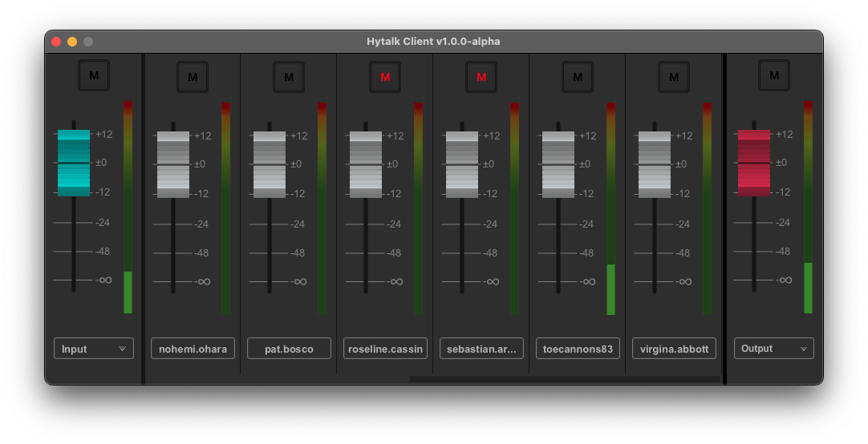The height and width of the screenshot is (444, 868).
Task: Click the teal Input fader handle
Action: coord(74,163)
